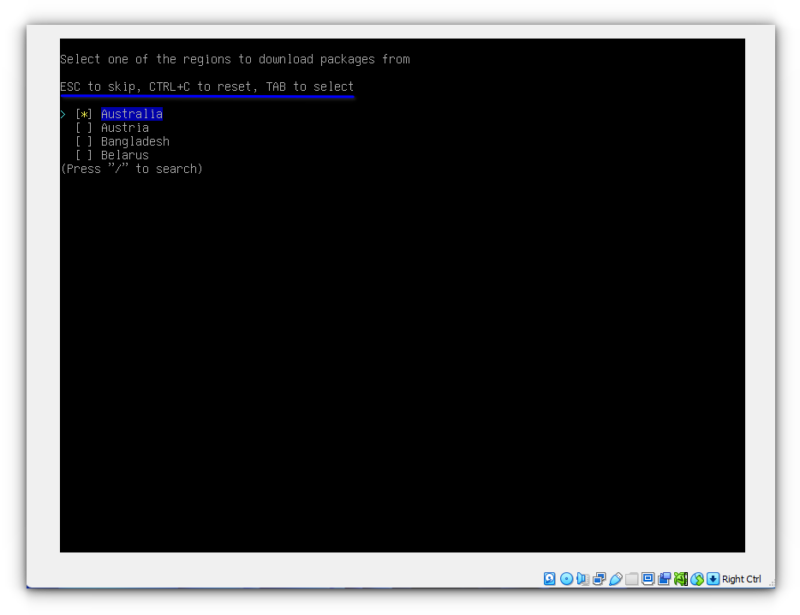Click the Right Ctrl host key indicator
The image size is (800, 615).
click(x=740, y=578)
